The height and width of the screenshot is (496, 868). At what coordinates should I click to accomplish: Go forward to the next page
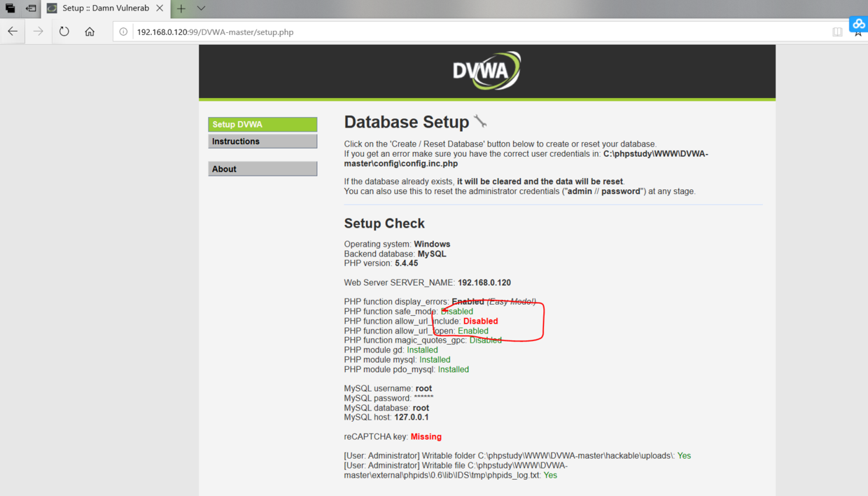[x=38, y=32]
